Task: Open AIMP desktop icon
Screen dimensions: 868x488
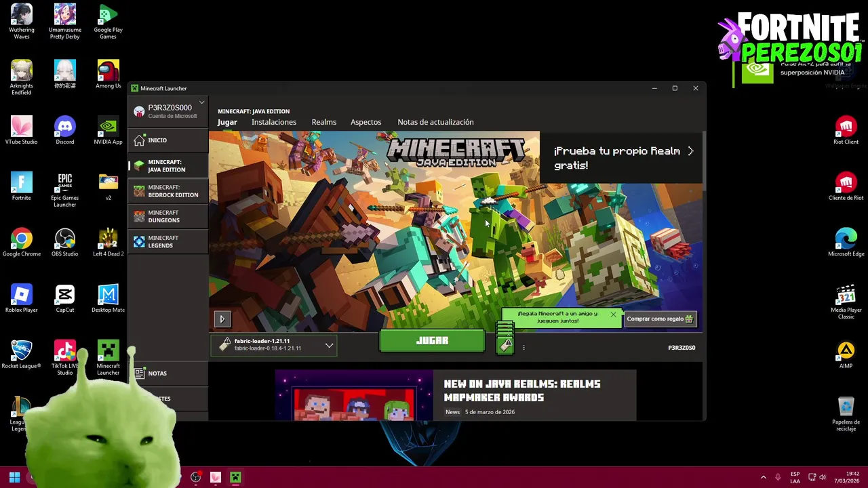Action: point(846,354)
